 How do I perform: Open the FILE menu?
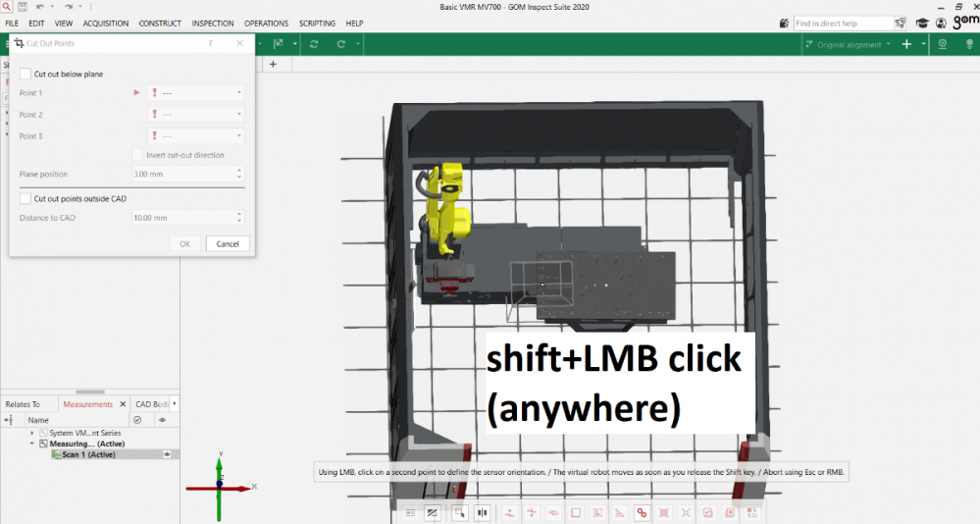click(12, 24)
